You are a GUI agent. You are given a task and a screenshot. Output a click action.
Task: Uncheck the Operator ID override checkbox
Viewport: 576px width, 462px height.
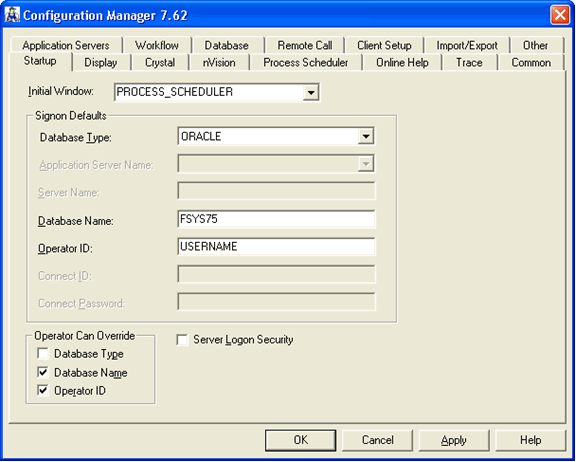(43, 391)
